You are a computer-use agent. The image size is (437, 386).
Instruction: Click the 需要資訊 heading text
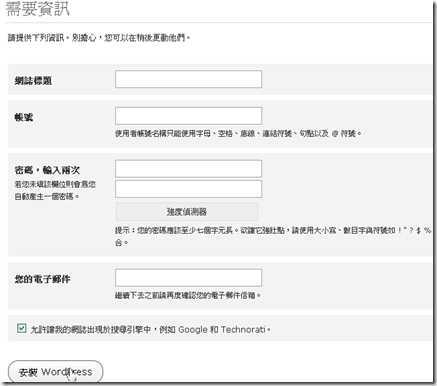click(x=38, y=9)
